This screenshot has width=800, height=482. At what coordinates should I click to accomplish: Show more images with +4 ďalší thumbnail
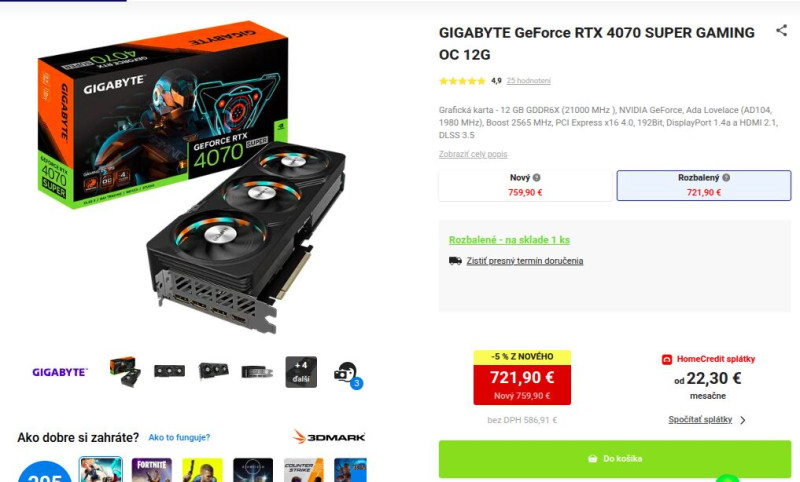tap(301, 372)
